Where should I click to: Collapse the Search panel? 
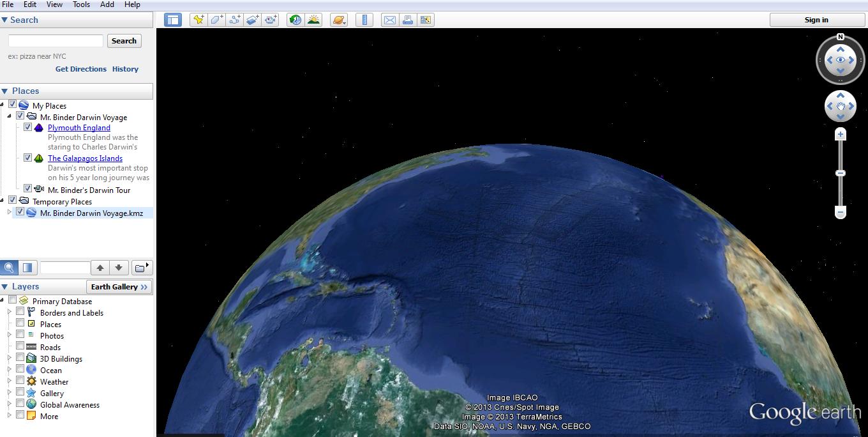coord(6,20)
